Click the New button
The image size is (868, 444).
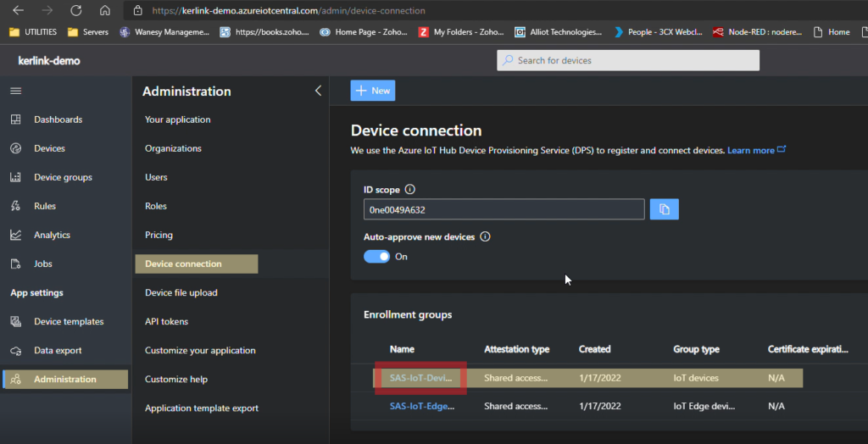(x=372, y=91)
